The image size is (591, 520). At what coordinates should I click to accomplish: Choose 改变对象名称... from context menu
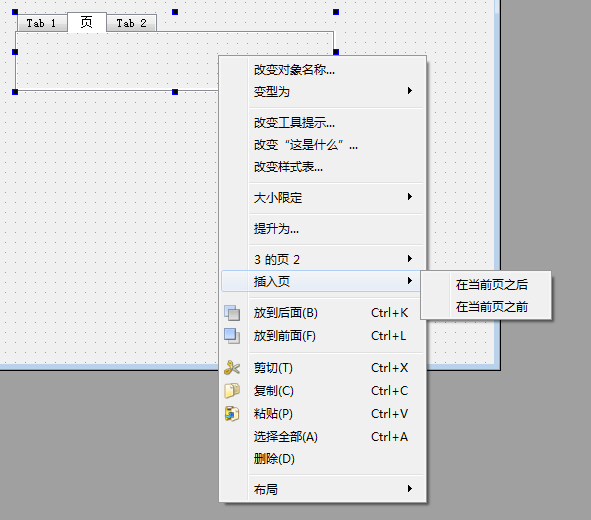pyautogui.click(x=323, y=70)
